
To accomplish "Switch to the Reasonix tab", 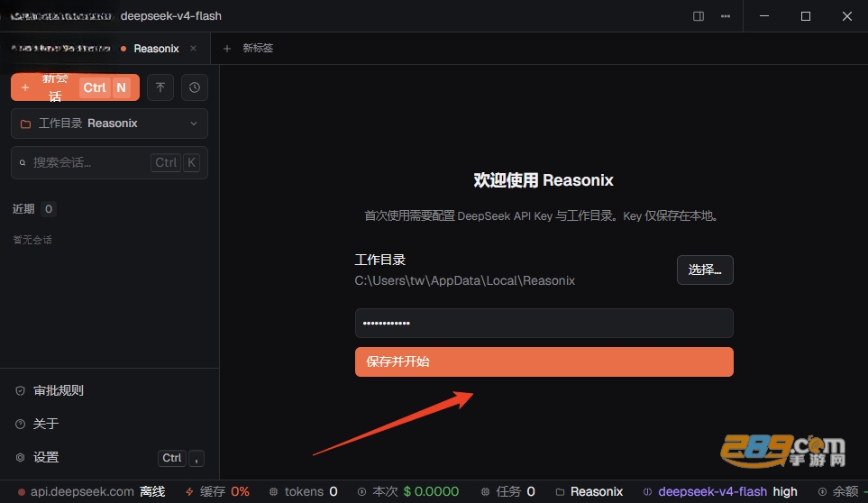I will [x=156, y=49].
